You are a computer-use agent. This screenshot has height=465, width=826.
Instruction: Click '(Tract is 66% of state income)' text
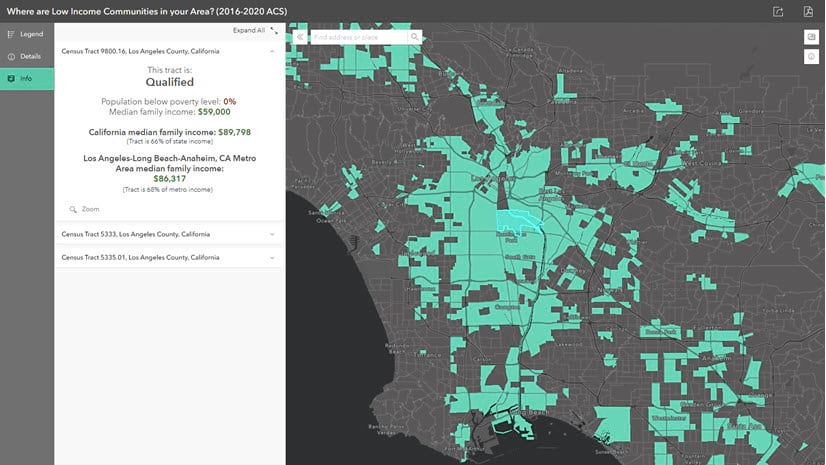[x=170, y=142]
